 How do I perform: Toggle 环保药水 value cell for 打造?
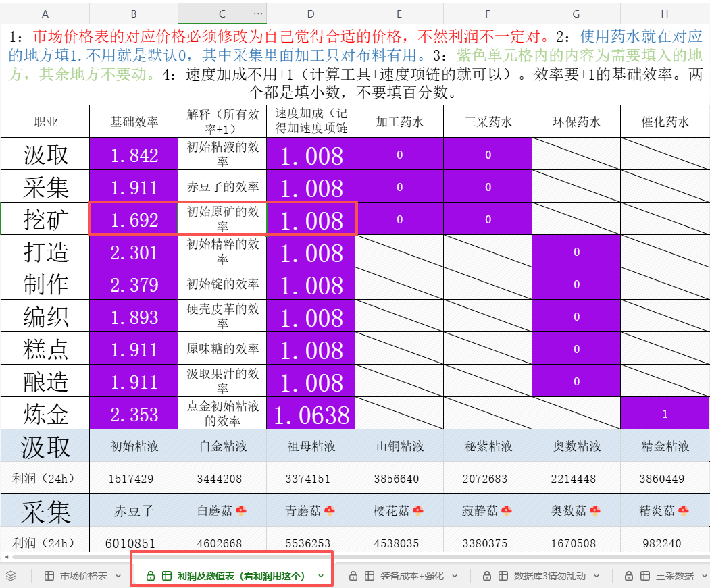(576, 252)
